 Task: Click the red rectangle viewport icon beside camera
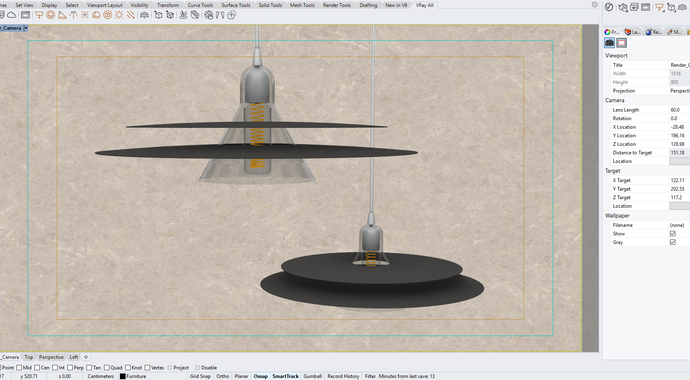pos(621,43)
